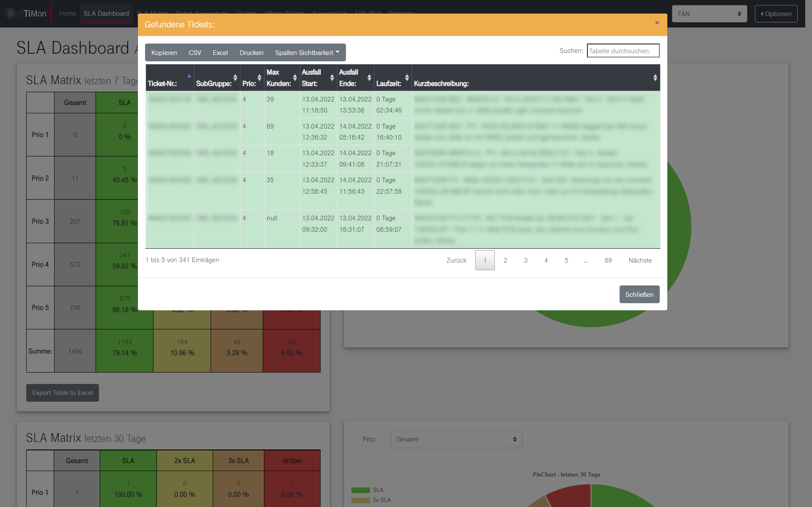
Task: Click Prio 5 Gesamt value 706
Action: click(75, 308)
